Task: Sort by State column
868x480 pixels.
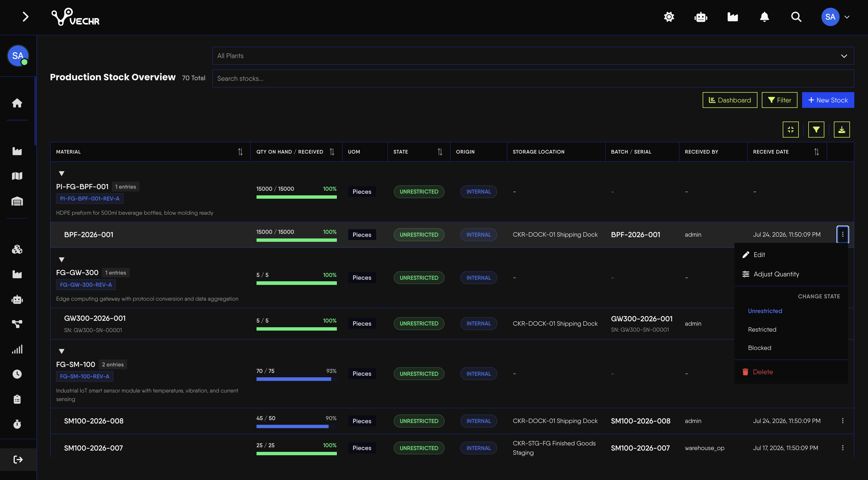Action: pyautogui.click(x=440, y=152)
